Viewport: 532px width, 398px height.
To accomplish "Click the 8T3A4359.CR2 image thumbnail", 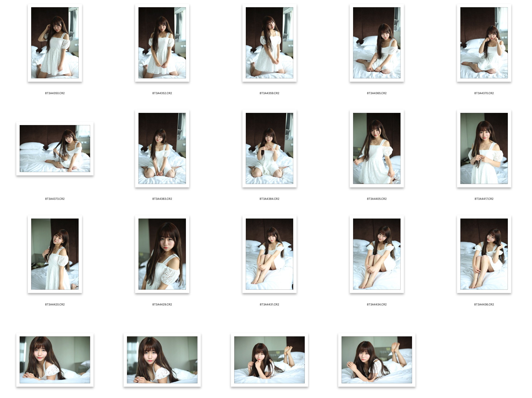I will (269, 43).
